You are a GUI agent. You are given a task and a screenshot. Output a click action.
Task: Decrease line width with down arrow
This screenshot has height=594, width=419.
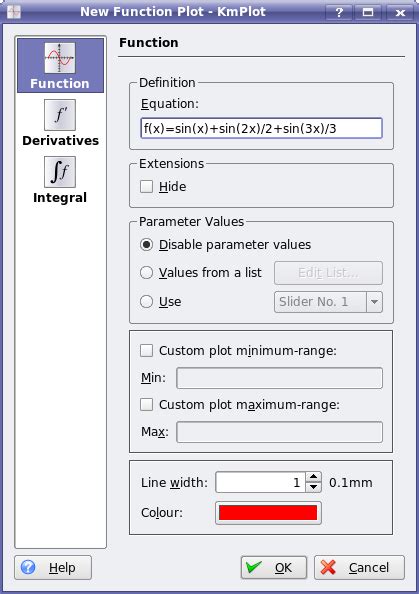(x=314, y=487)
